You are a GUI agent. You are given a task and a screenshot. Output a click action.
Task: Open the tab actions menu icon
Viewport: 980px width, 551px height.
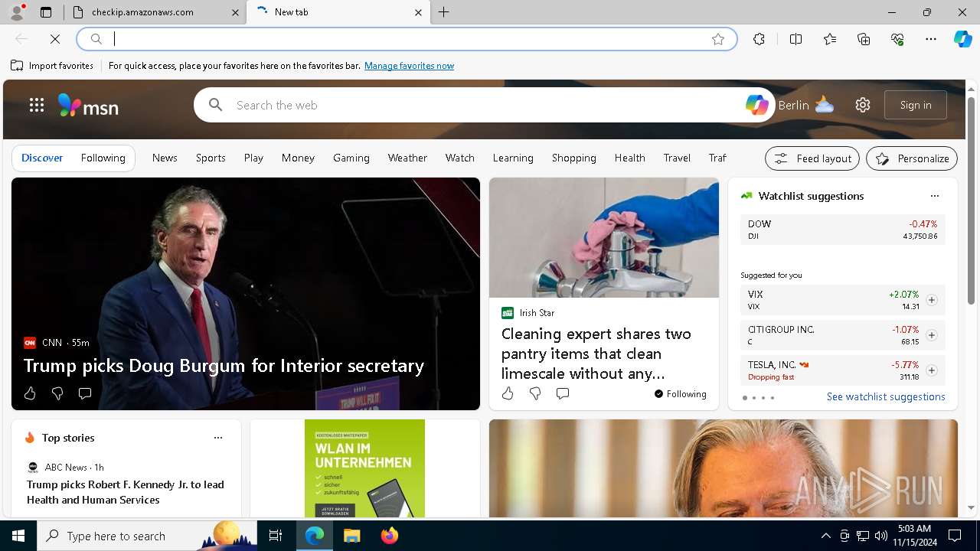[x=46, y=12]
